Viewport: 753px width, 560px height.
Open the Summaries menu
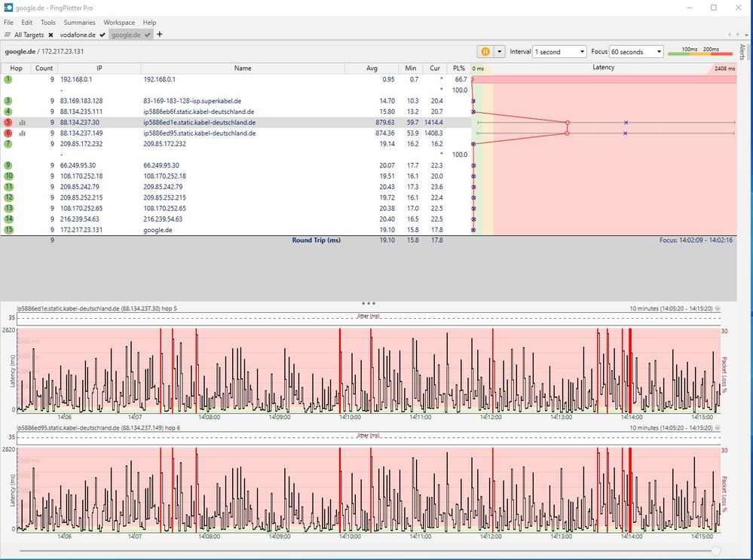[79, 23]
